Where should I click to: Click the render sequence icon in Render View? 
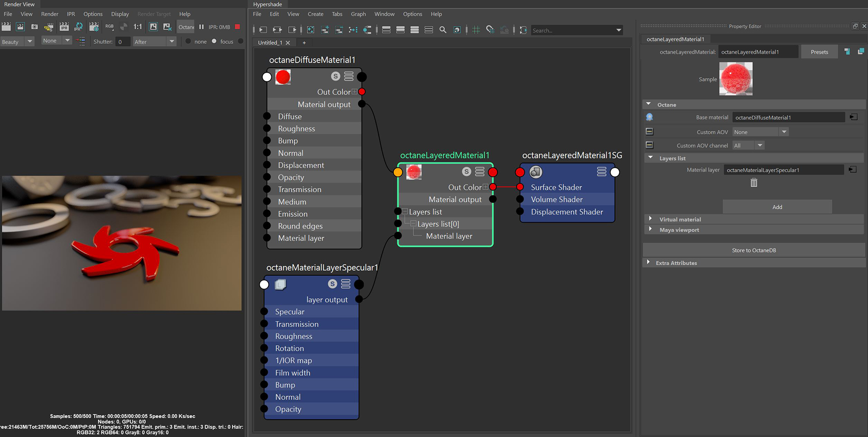[49, 27]
